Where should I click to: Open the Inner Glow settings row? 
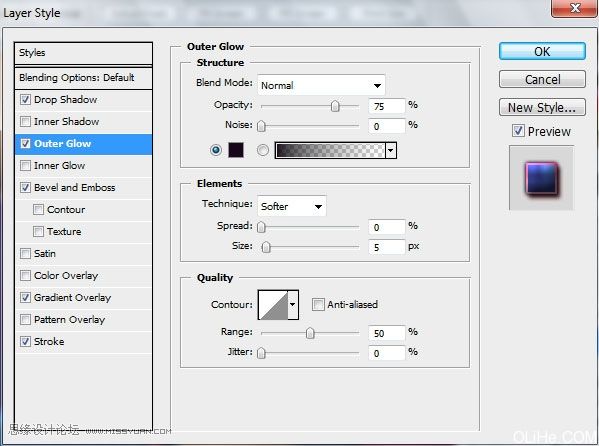click(x=83, y=165)
